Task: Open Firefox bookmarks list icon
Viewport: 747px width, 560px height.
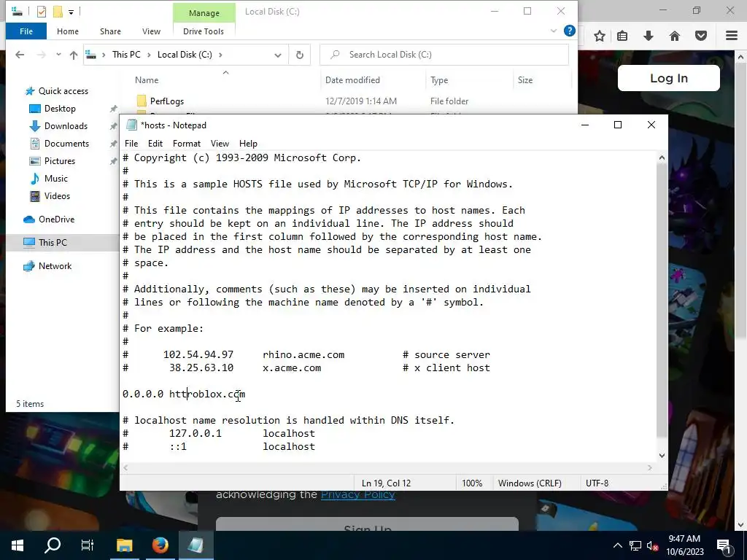Action: [x=622, y=36]
